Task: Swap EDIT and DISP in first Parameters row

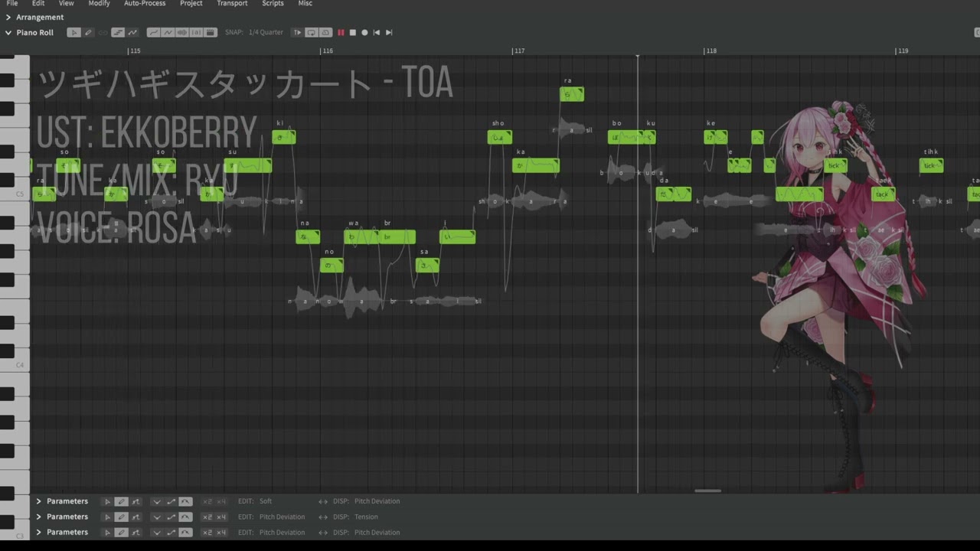Action: pyautogui.click(x=323, y=501)
